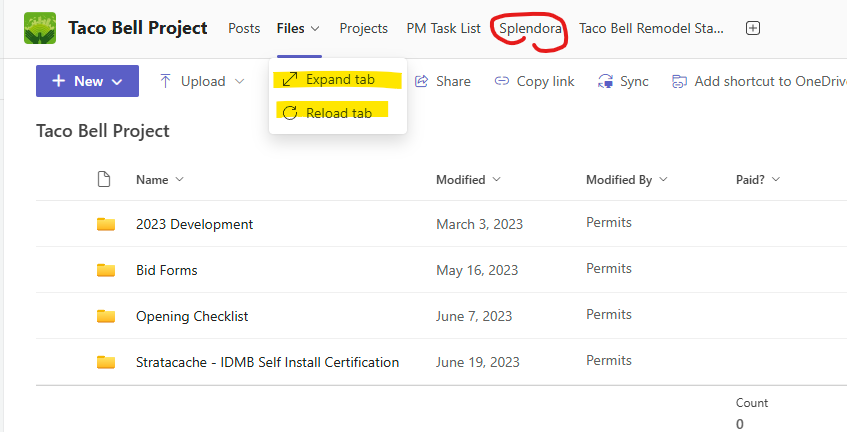Click the Taco Bell Project team title

coord(138,28)
